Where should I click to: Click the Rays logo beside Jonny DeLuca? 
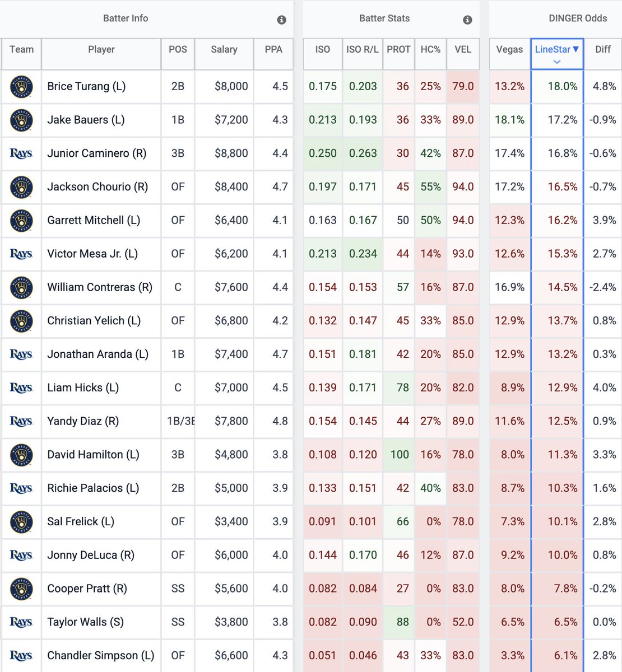[21, 555]
